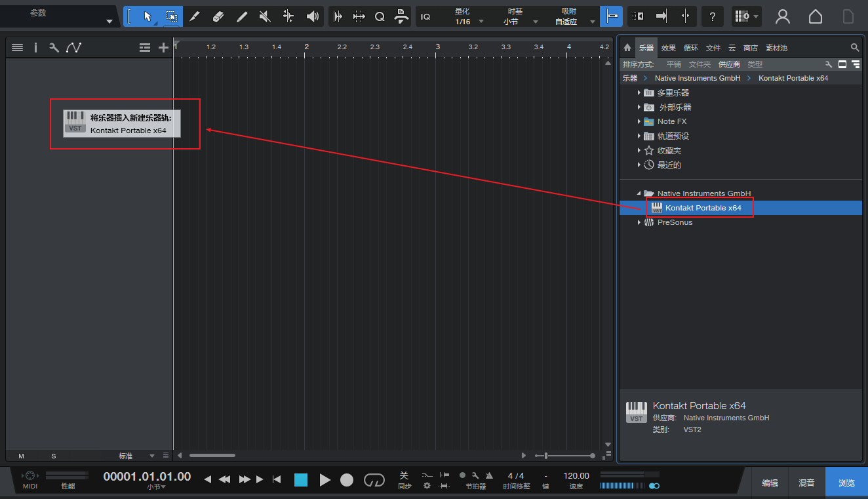Toggle the Loop button in transport
868x499 pixels.
coord(374,480)
